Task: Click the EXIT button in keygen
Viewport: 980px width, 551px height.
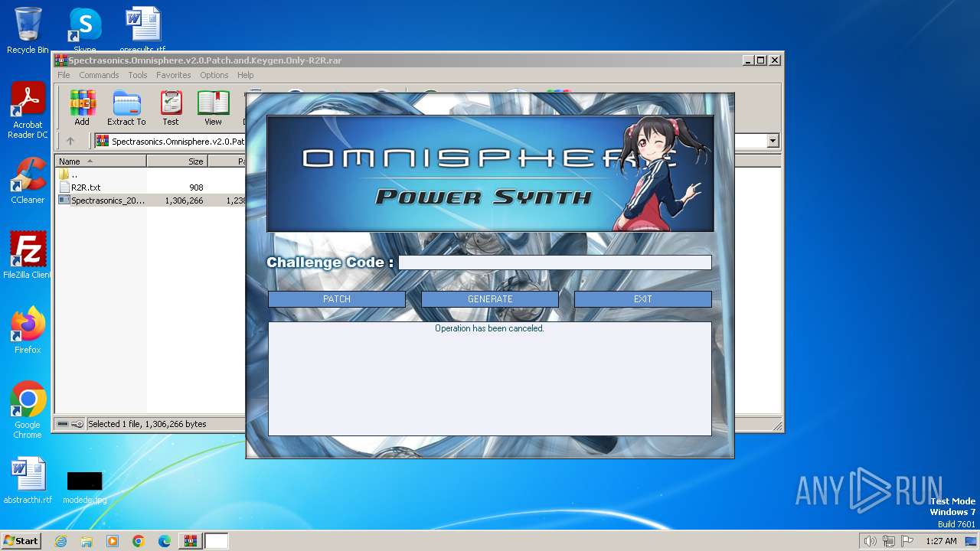Action: [643, 299]
